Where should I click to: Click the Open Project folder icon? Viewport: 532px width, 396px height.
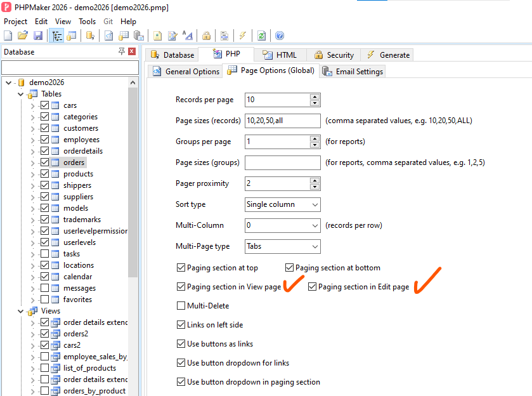[23, 36]
